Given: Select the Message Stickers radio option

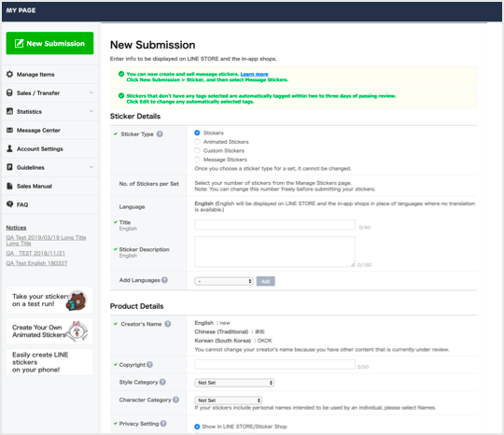Looking at the screenshot, I should pyautogui.click(x=197, y=160).
